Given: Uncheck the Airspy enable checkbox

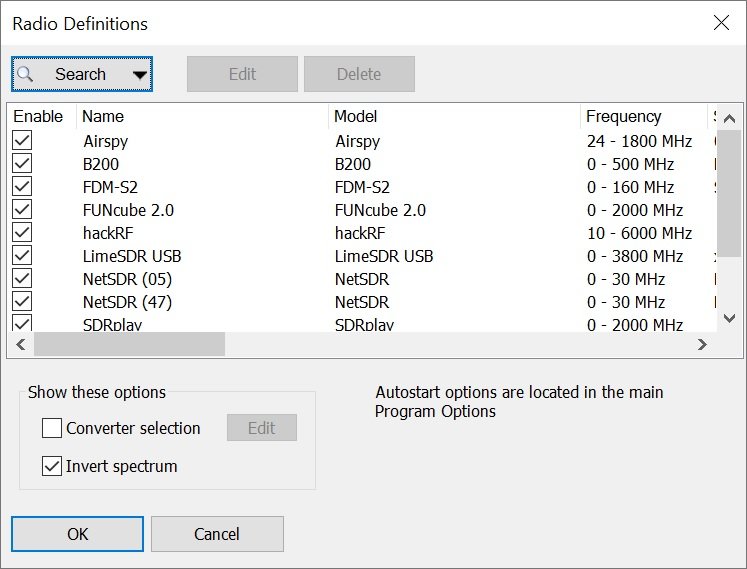Looking at the screenshot, I should click(x=22, y=141).
